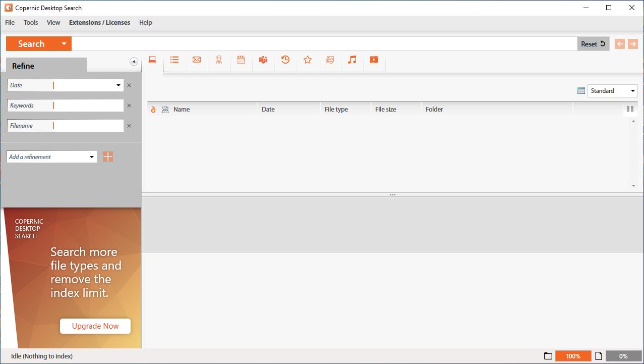Viewport: 644px width, 364px height.
Task: Select the contacts category icon
Action: [x=219, y=60]
